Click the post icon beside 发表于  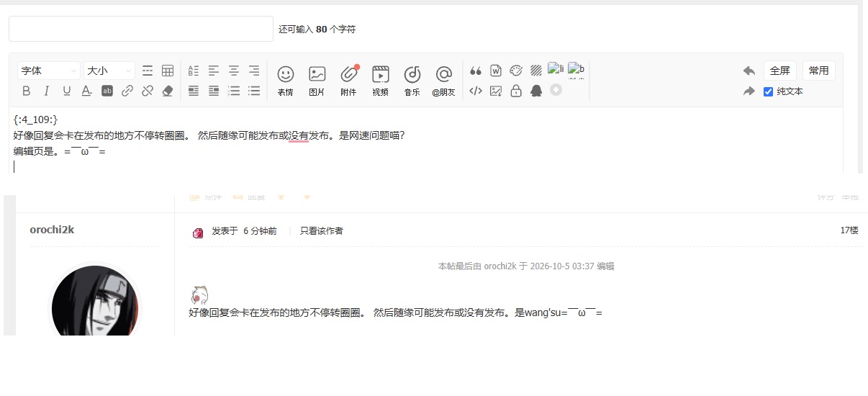tap(198, 232)
